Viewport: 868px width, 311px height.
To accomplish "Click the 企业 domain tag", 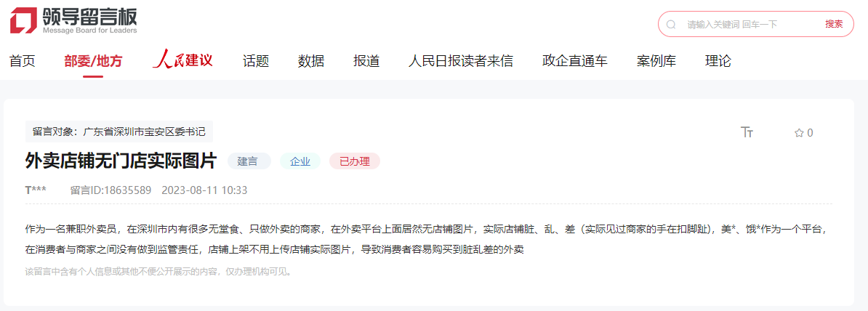I will (300, 161).
